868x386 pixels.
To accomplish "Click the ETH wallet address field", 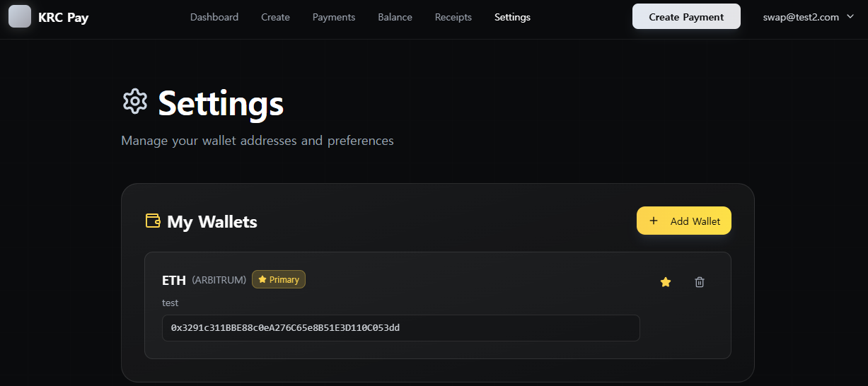I will [400, 328].
